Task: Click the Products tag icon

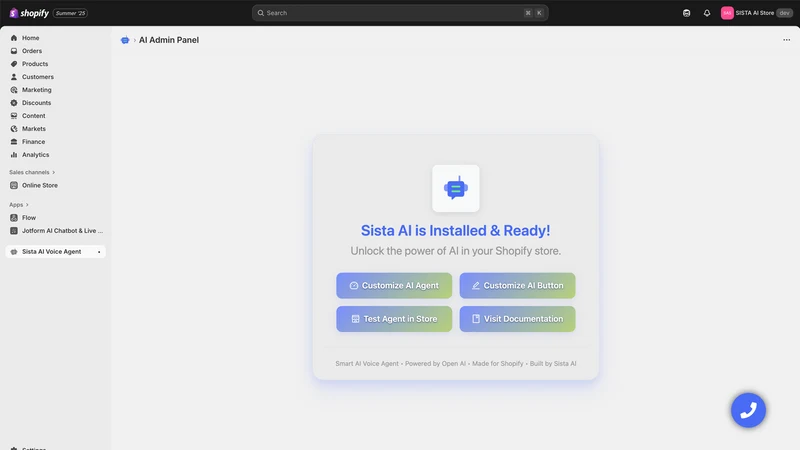Action: 14,64
